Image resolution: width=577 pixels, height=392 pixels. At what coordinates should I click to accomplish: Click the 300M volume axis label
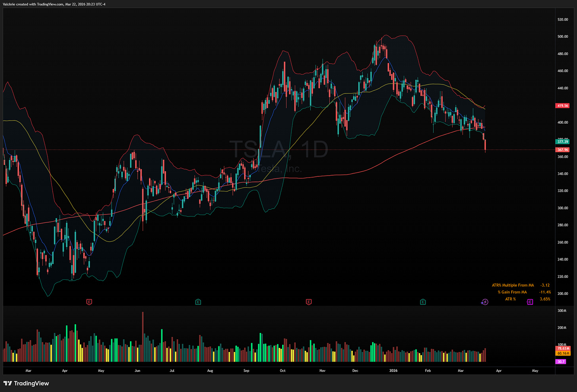(x=562, y=311)
